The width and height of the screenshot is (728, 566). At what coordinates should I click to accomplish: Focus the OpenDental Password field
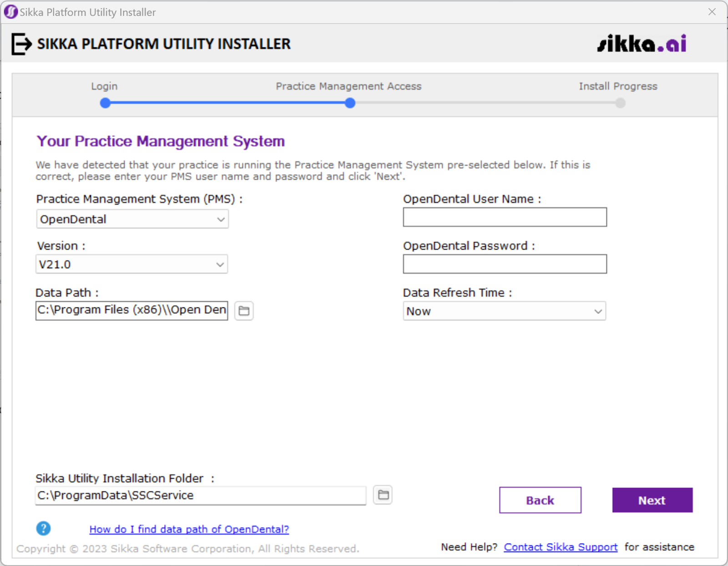(x=505, y=264)
